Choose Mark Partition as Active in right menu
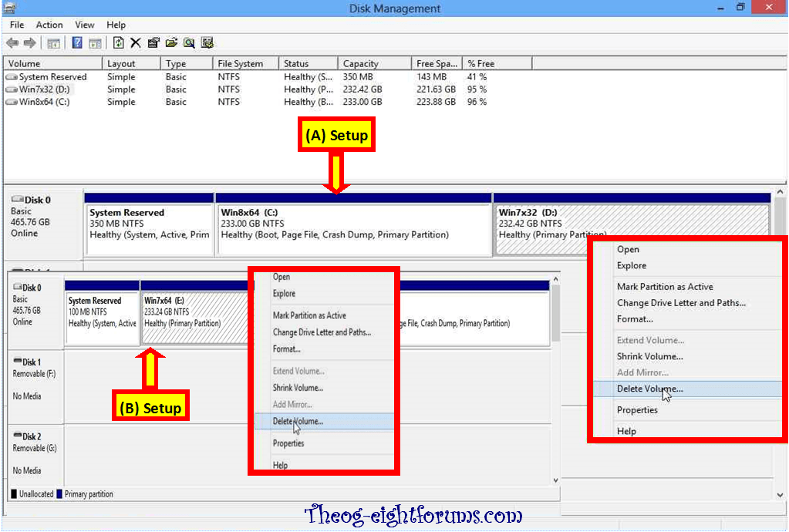Viewport: 789px width, 532px height. [687, 287]
